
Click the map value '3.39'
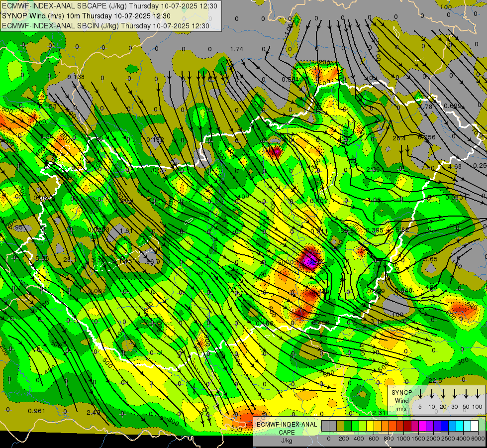pos(98,260)
